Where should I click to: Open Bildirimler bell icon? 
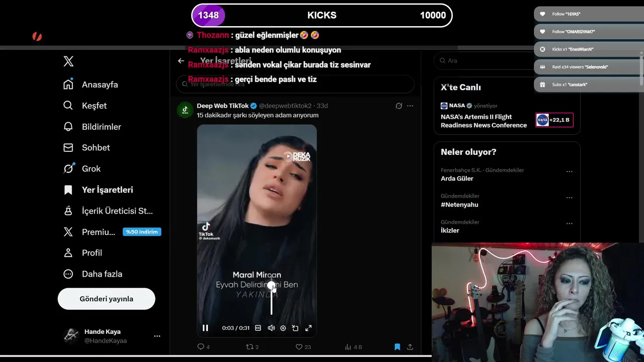tap(68, 127)
